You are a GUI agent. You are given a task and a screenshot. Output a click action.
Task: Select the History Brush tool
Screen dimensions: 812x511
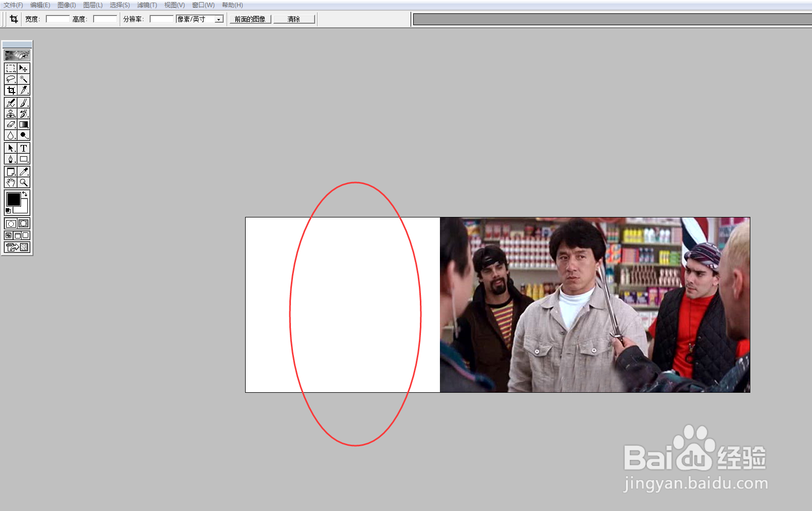[x=24, y=114]
